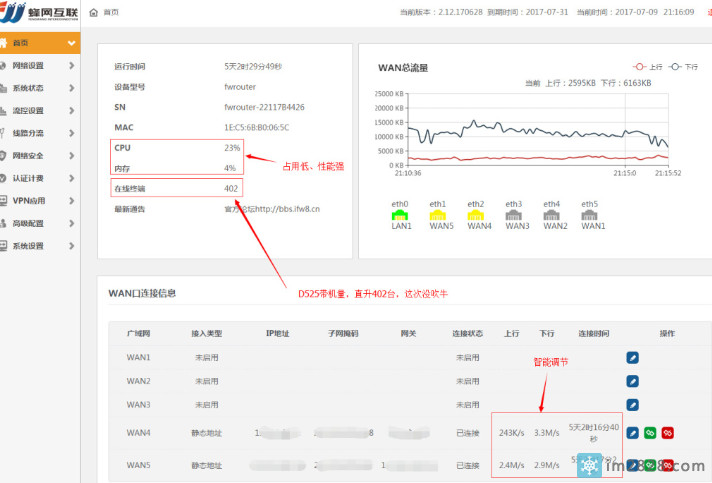This screenshot has height=483, width=712.
Task: Click the eth3 WAN3 gray port icon
Action: pyautogui.click(x=517, y=214)
